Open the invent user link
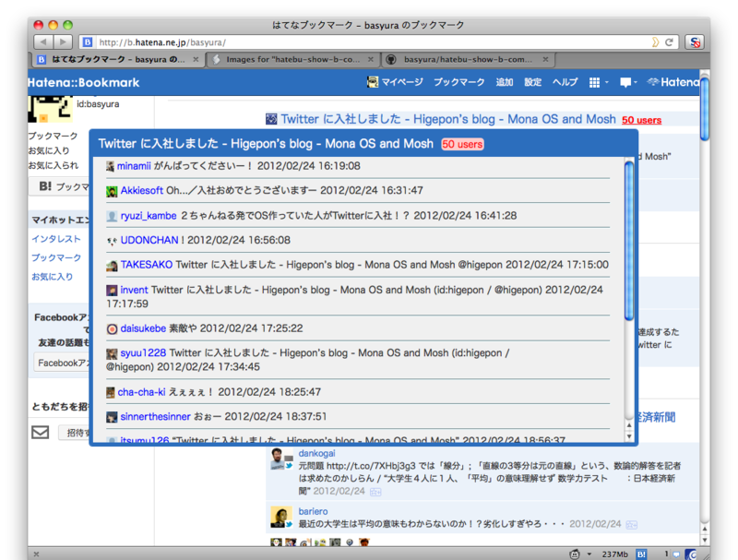The height and width of the screenshot is (560, 738). pyautogui.click(x=134, y=290)
